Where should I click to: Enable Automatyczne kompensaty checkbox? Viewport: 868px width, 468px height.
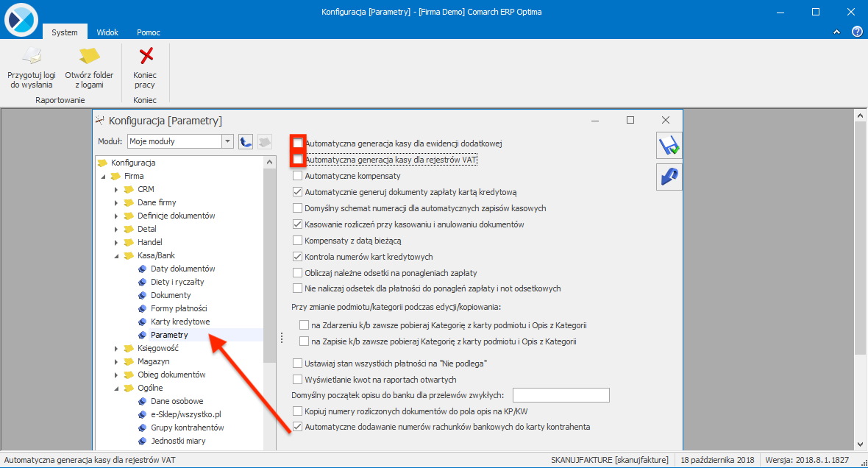[x=297, y=177]
